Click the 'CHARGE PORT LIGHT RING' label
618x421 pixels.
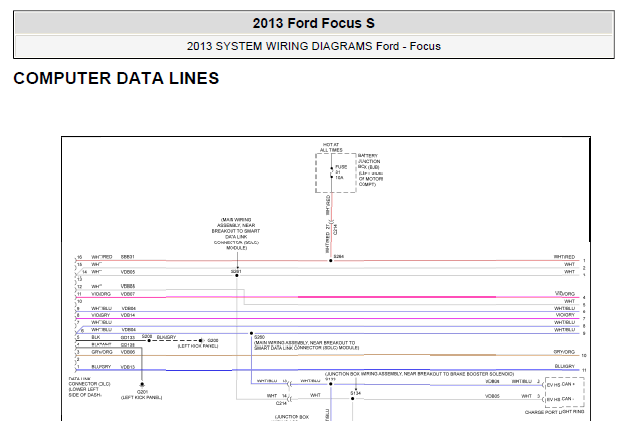click(555, 412)
